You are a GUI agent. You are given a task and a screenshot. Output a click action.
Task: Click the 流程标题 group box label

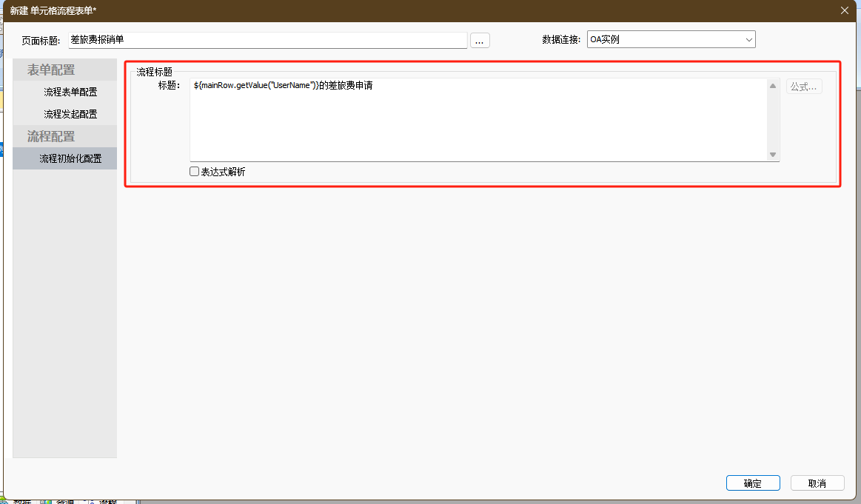[x=154, y=72]
